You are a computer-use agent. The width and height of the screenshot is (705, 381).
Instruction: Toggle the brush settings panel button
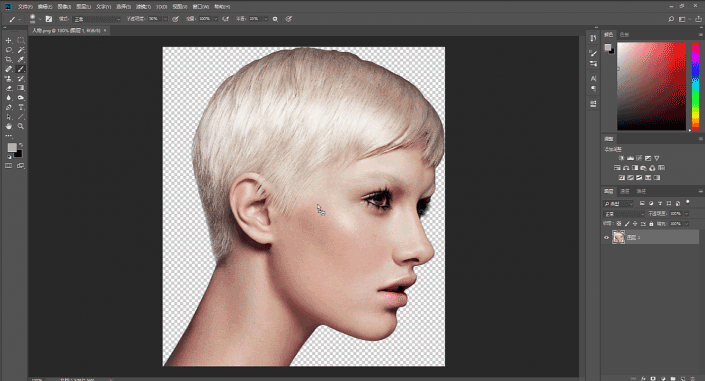coord(49,19)
